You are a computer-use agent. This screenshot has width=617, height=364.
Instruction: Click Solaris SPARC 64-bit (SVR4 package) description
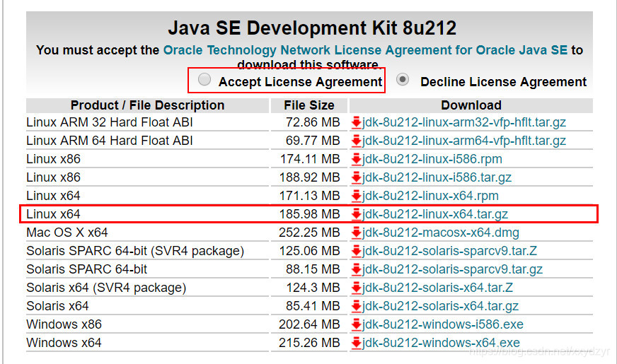pos(135,251)
